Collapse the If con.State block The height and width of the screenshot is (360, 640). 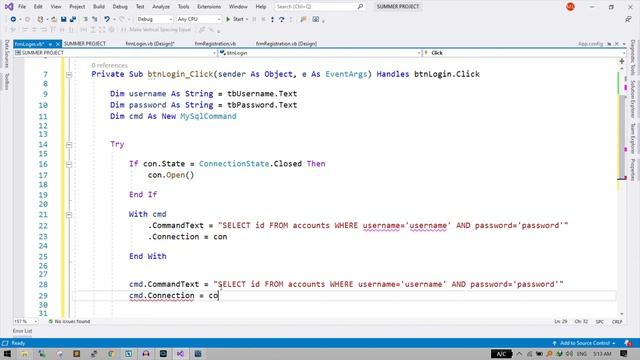pos(69,164)
